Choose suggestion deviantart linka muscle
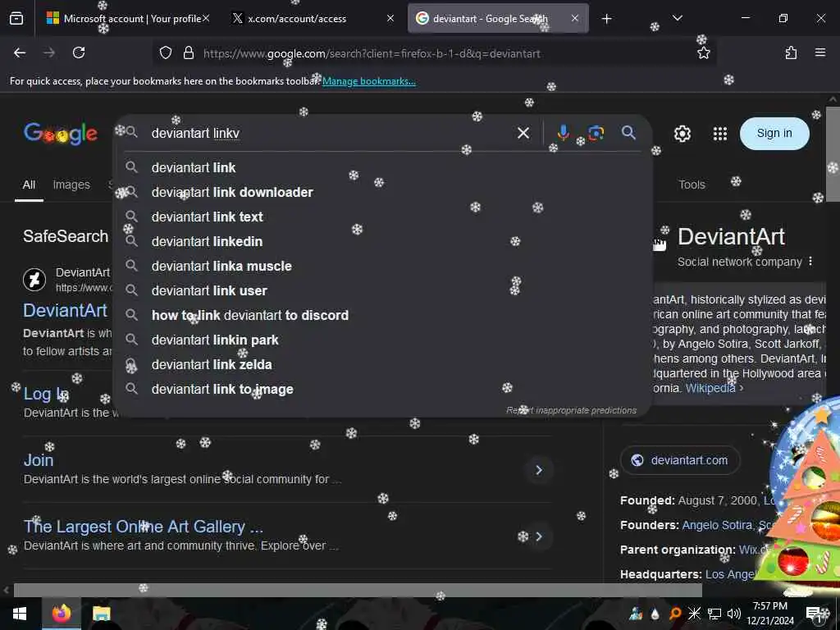 tap(383, 267)
